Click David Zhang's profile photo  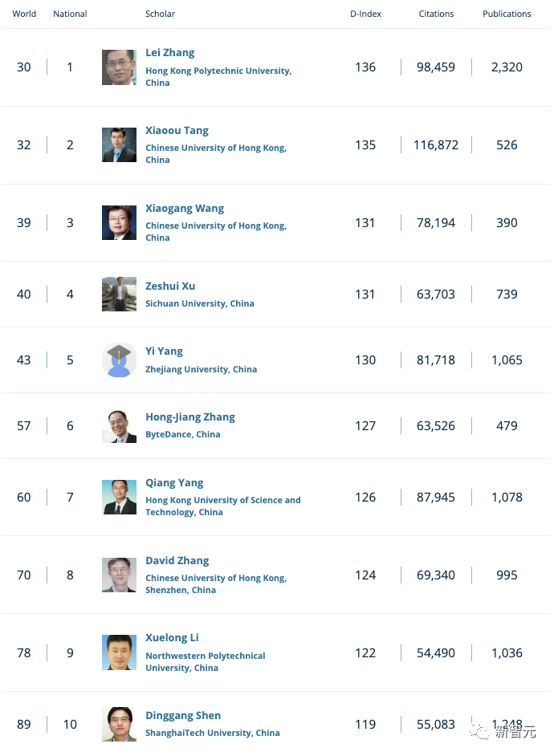(x=119, y=575)
